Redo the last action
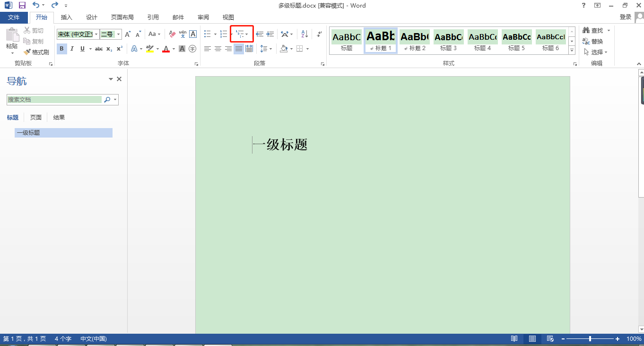The image size is (644, 346). [54, 6]
